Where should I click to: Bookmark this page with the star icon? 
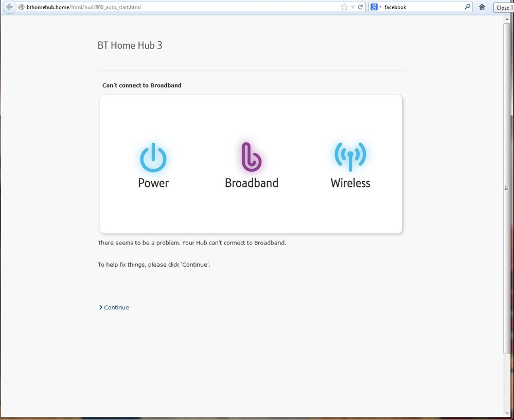point(344,7)
